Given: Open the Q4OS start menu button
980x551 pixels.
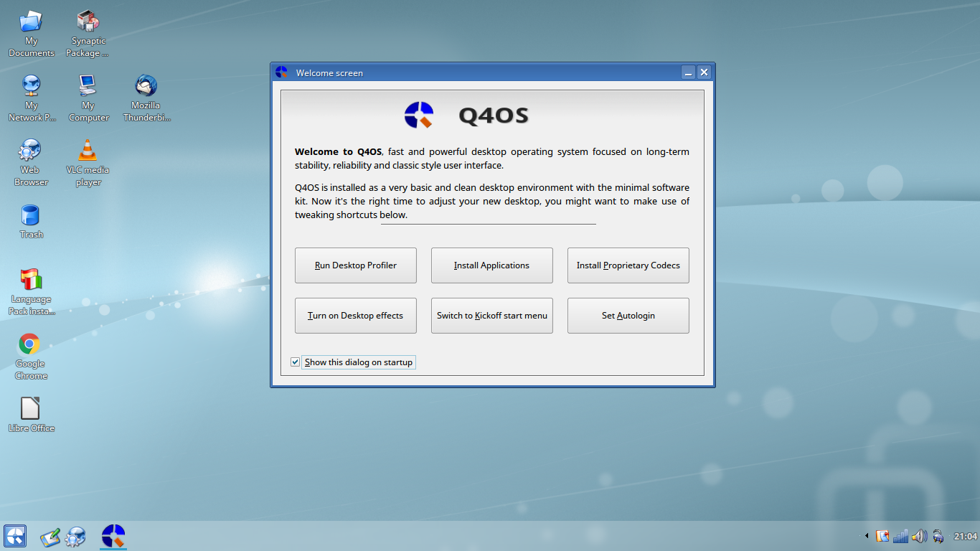Looking at the screenshot, I should pyautogui.click(x=15, y=536).
